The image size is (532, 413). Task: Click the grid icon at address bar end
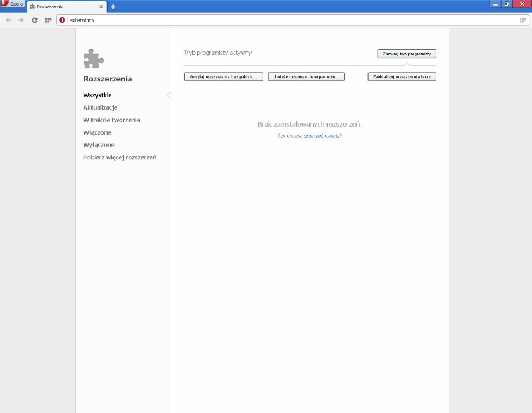tap(523, 20)
